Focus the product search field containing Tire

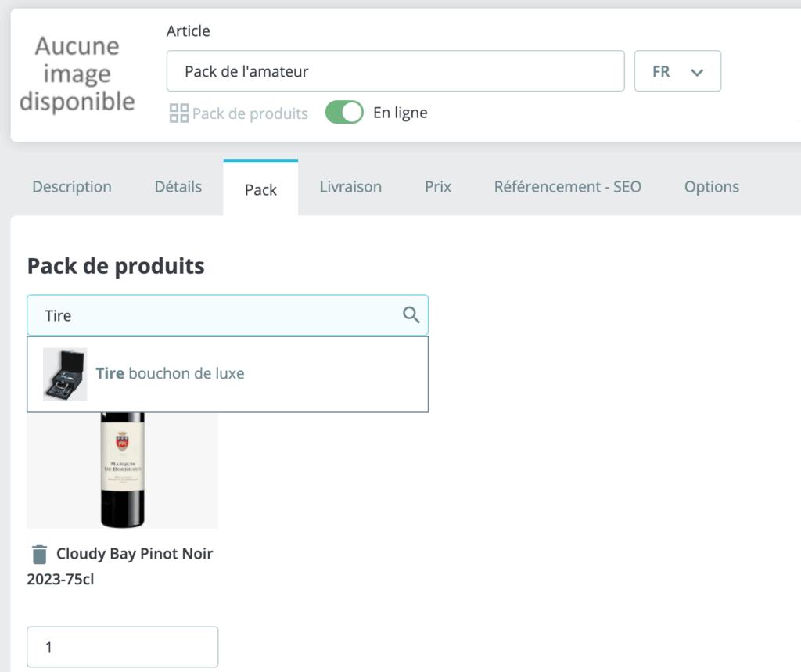pos(211,315)
